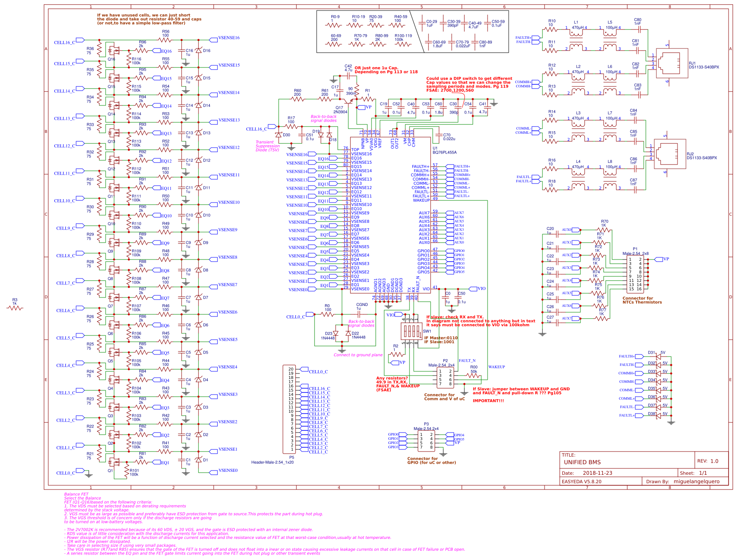Screen dimensions: 737x560
Task: Click diode D23 1N4448 symbol
Action: [336, 333]
